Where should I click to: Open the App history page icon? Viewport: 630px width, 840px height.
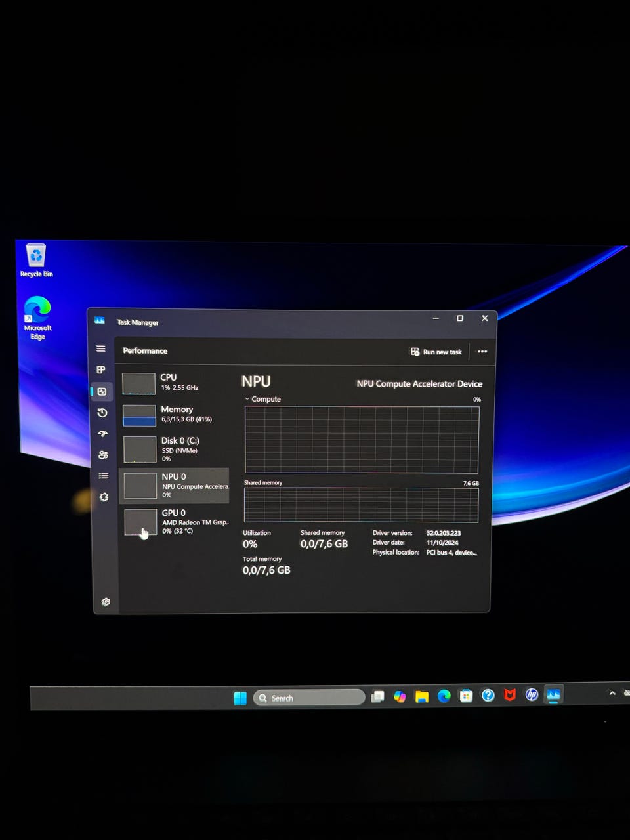click(x=102, y=413)
